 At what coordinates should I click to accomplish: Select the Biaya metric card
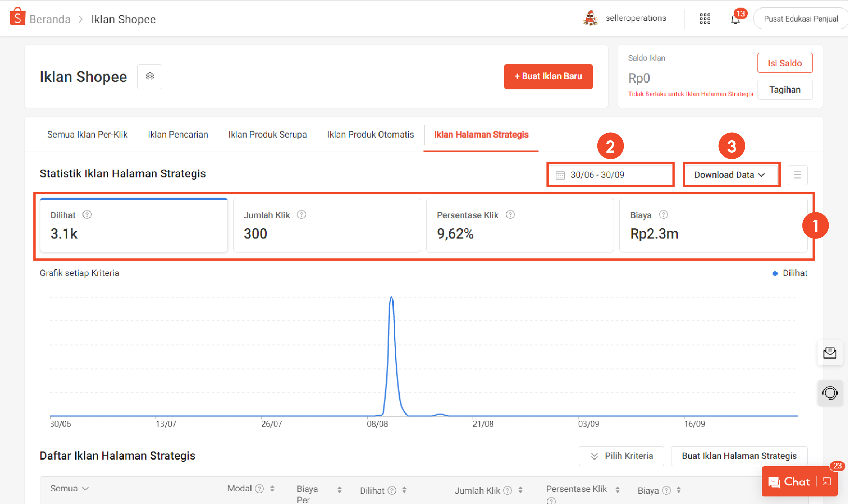coord(713,225)
